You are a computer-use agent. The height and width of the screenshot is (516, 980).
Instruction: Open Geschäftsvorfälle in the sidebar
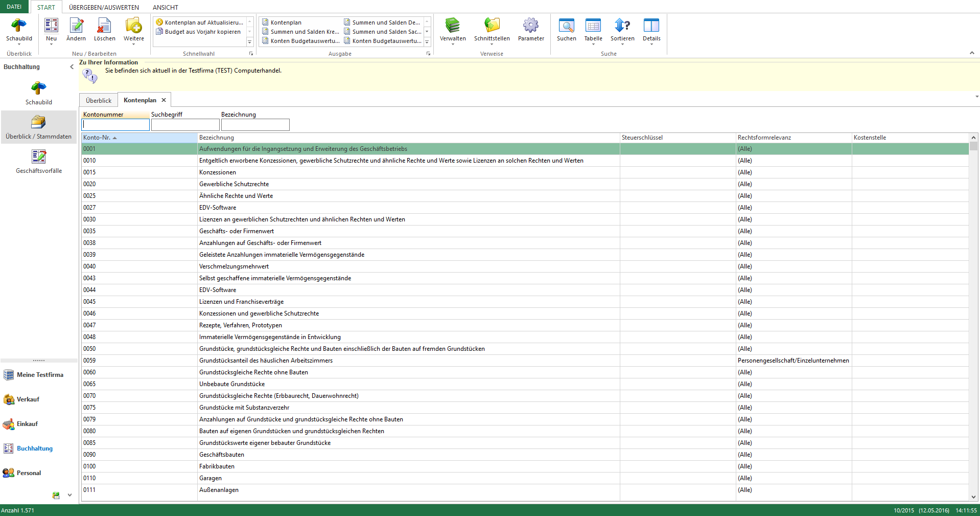click(x=39, y=162)
